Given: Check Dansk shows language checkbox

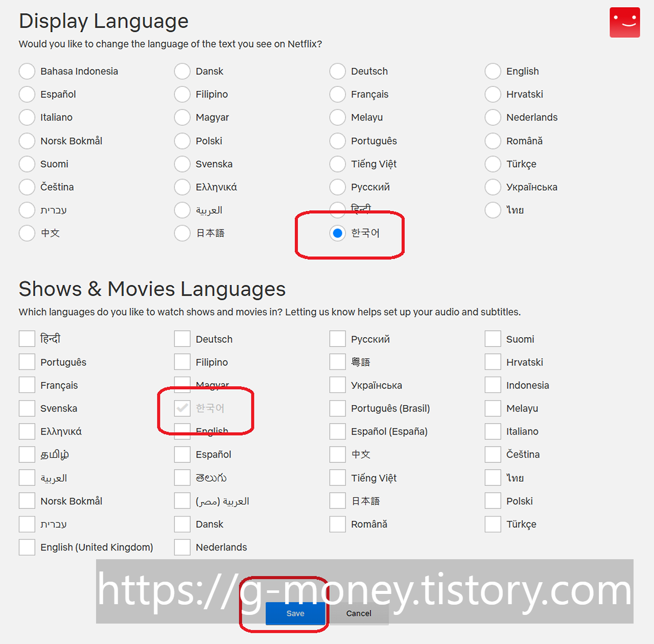Looking at the screenshot, I should point(182,524).
